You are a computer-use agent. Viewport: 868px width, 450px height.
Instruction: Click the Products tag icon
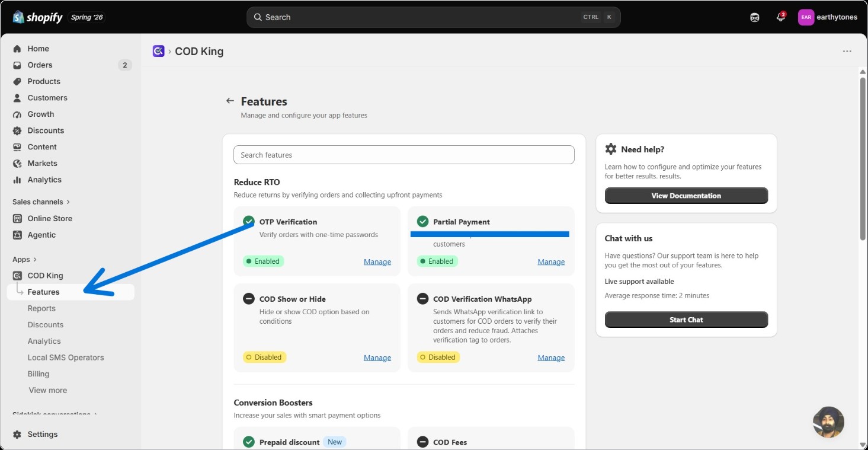pyautogui.click(x=17, y=81)
